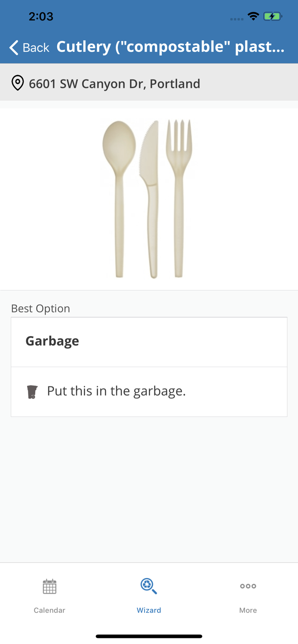Select the 6601 SW Canyon Dr address row

click(x=114, y=83)
